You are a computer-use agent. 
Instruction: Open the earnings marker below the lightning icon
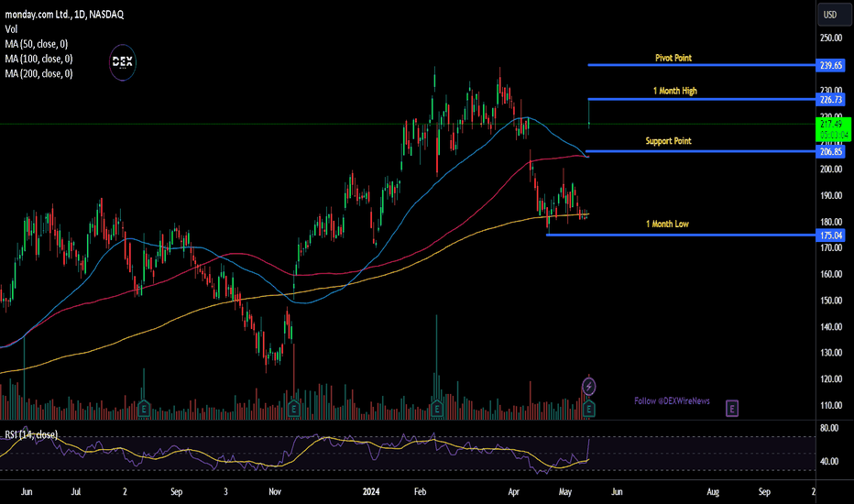coord(588,409)
